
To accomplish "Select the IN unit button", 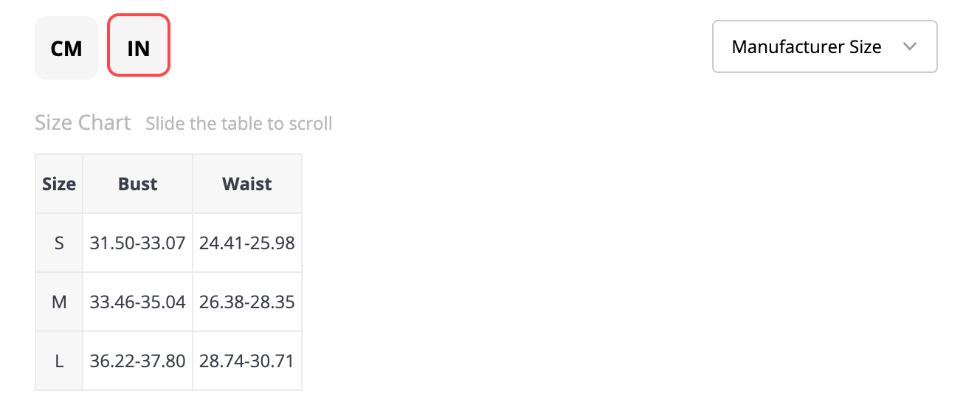I will click(x=139, y=48).
